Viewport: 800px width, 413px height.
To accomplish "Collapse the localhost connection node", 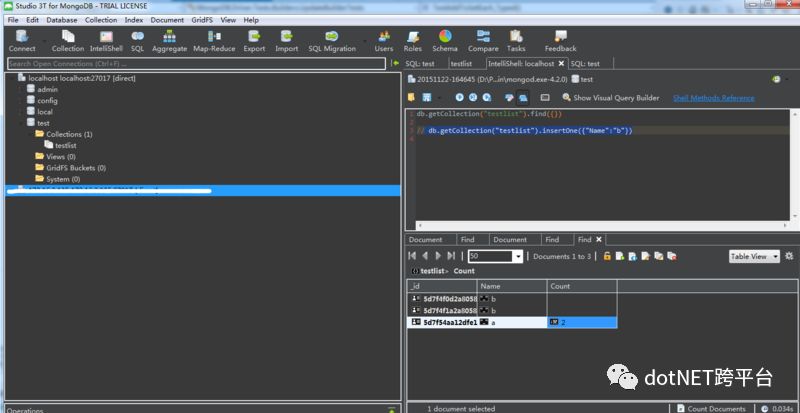I will click(12, 78).
